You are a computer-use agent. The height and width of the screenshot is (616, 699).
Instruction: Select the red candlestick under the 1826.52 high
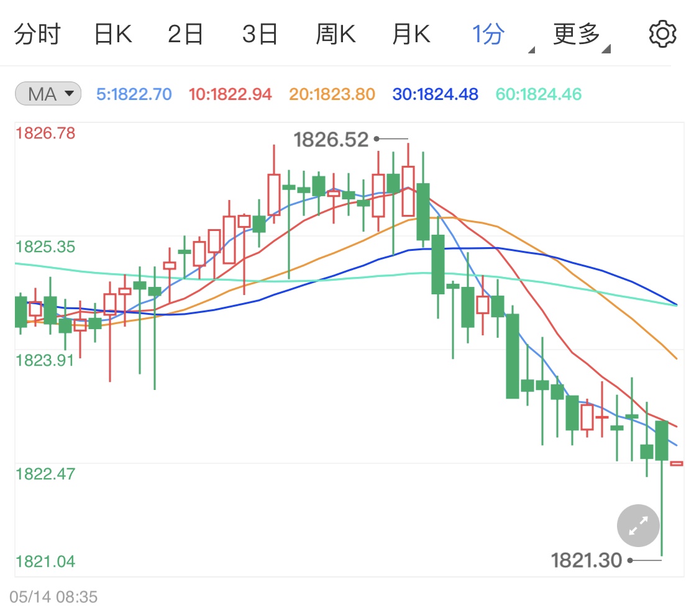coord(408,180)
